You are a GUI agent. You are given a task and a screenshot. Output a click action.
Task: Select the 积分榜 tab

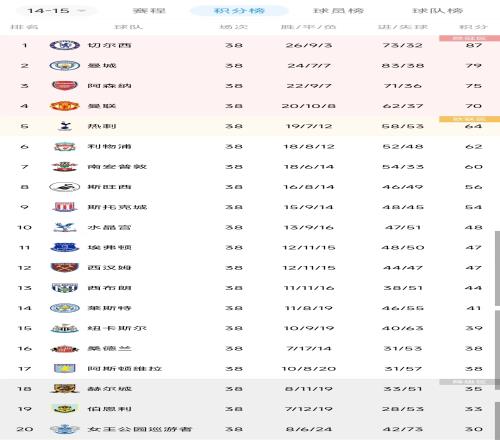(239, 11)
